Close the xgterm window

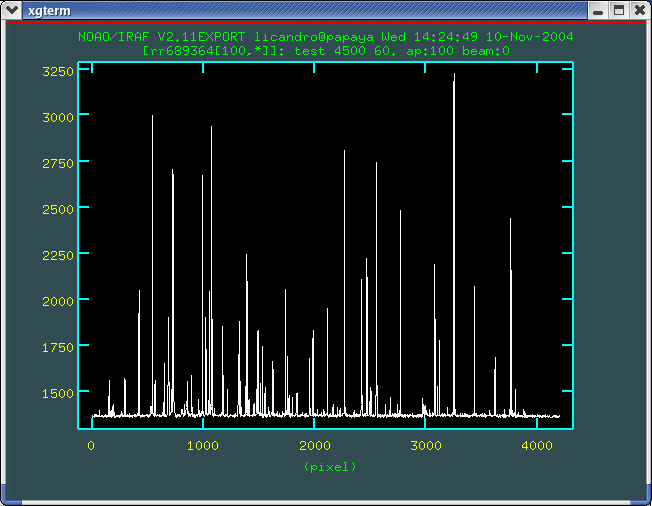pyautogui.click(x=639, y=10)
